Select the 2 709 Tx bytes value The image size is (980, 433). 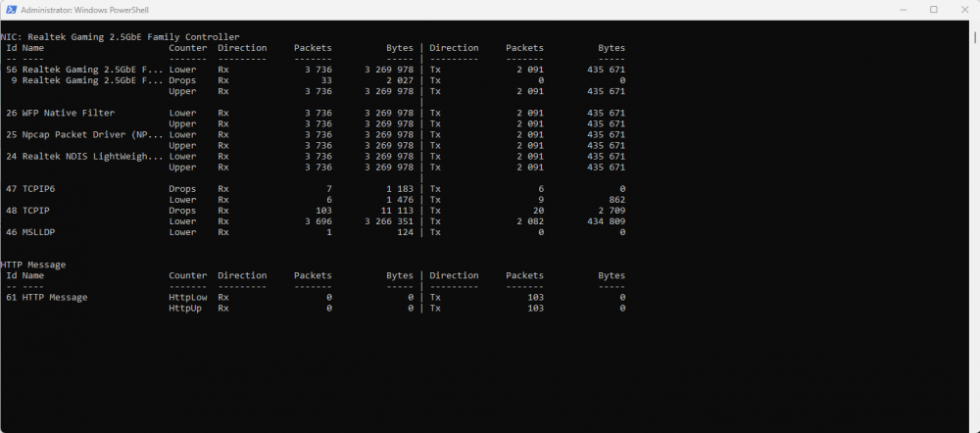610,211
